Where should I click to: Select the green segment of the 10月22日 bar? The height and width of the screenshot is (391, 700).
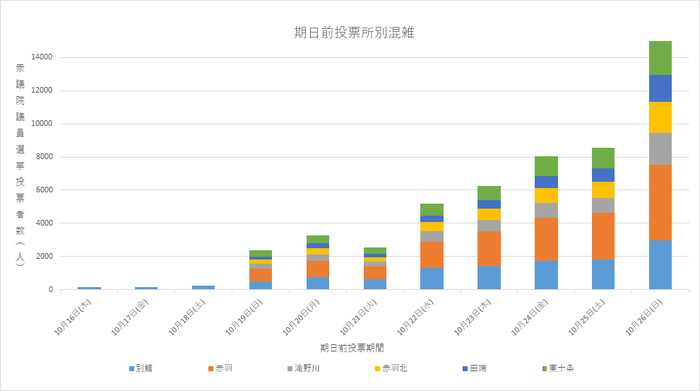(x=432, y=210)
